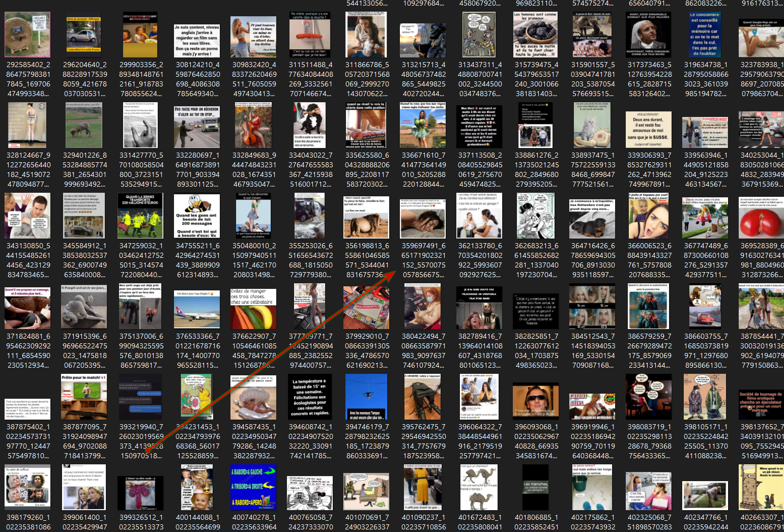Image resolution: width=784 pixels, height=532 pixels.
Task: Open the cello player thumbnail 332849683_9
Action: point(253,125)
